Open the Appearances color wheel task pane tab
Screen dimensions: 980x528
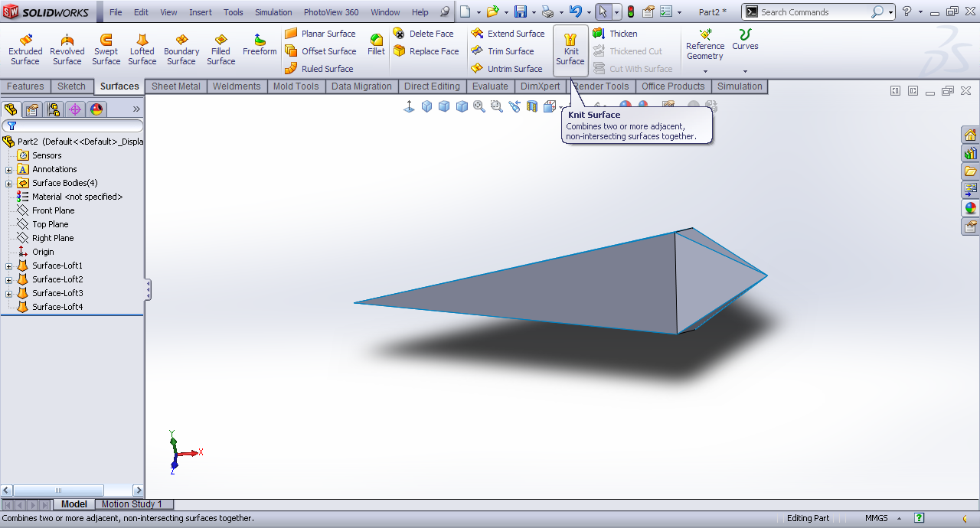click(x=970, y=208)
